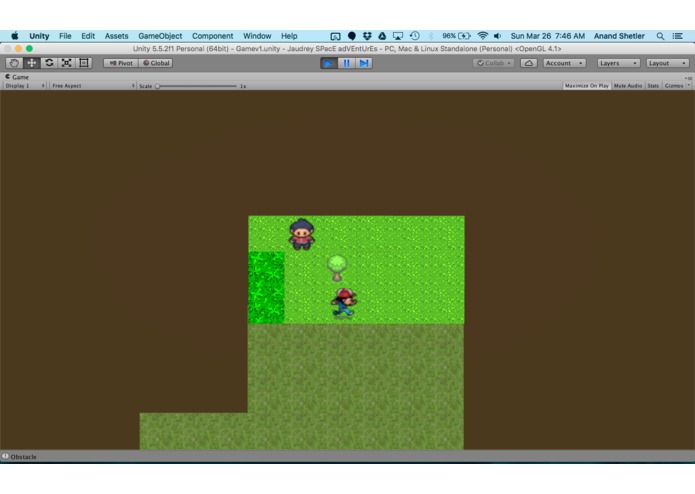
Task: Open the Edit menu
Action: click(x=88, y=36)
